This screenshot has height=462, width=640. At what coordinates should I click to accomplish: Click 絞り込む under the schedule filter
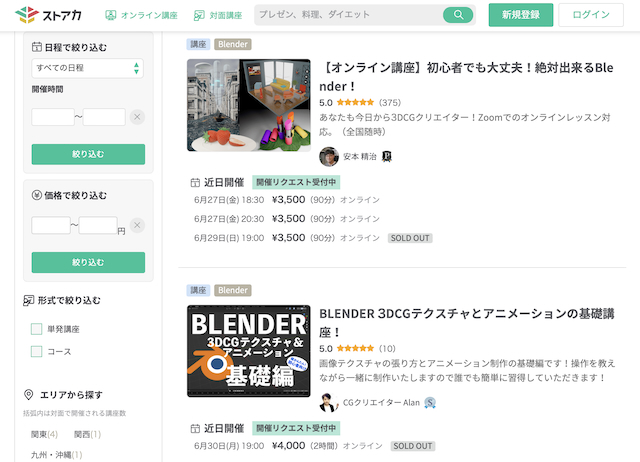coord(88,154)
